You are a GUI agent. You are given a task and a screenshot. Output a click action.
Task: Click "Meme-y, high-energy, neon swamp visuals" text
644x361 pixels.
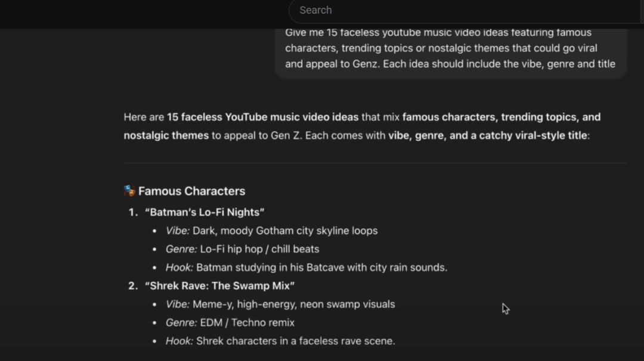[x=293, y=304]
